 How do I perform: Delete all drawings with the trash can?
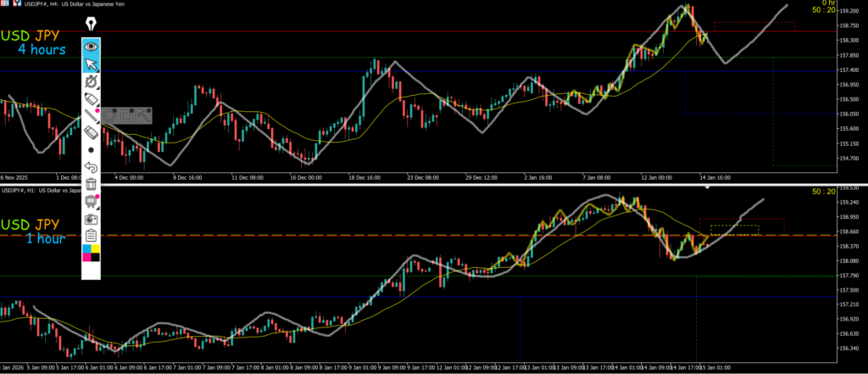click(x=92, y=184)
